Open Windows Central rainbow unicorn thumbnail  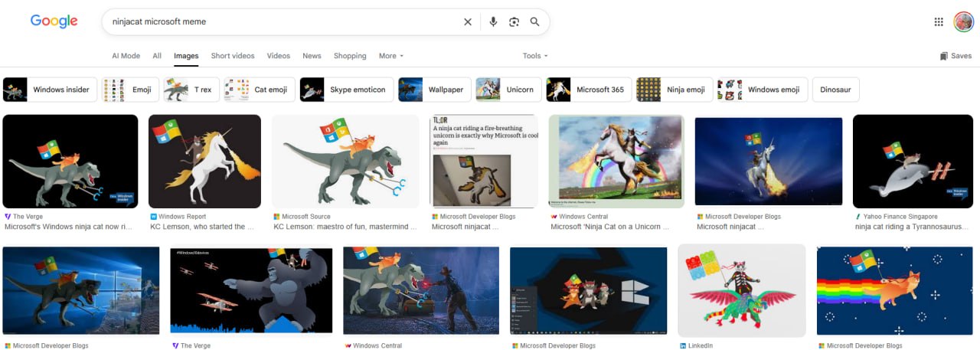click(x=616, y=162)
